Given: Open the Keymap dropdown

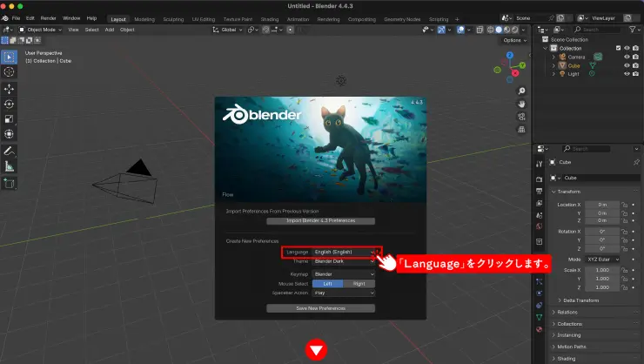Looking at the screenshot, I should (344, 274).
